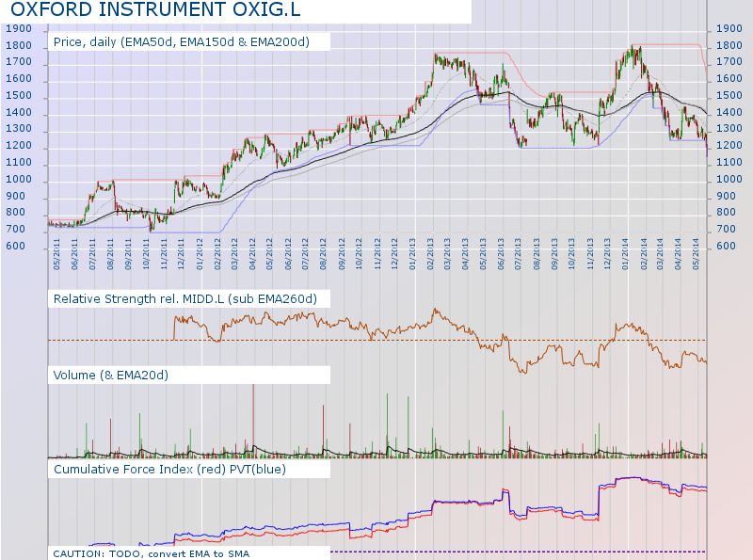
Task: Click the 02/2012 date label
Action: pyautogui.click(x=217, y=254)
